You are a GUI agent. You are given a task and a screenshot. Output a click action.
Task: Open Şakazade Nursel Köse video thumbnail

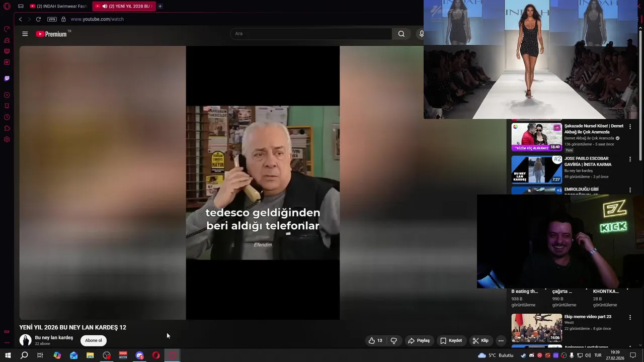pyautogui.click(x=536, y=137)
